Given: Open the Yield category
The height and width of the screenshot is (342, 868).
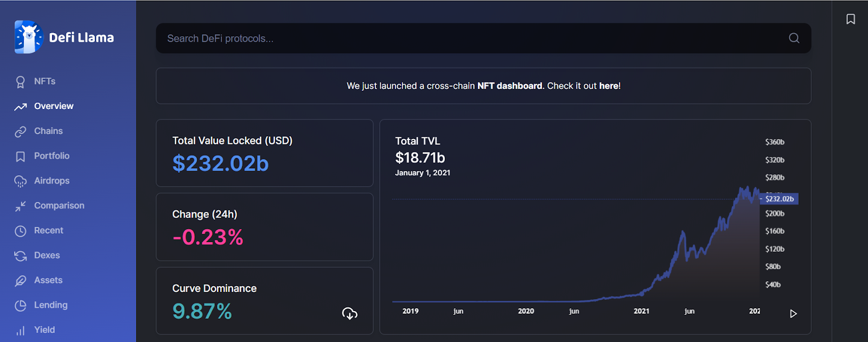Looking at the screenshot, I should [x=44, y=330].
